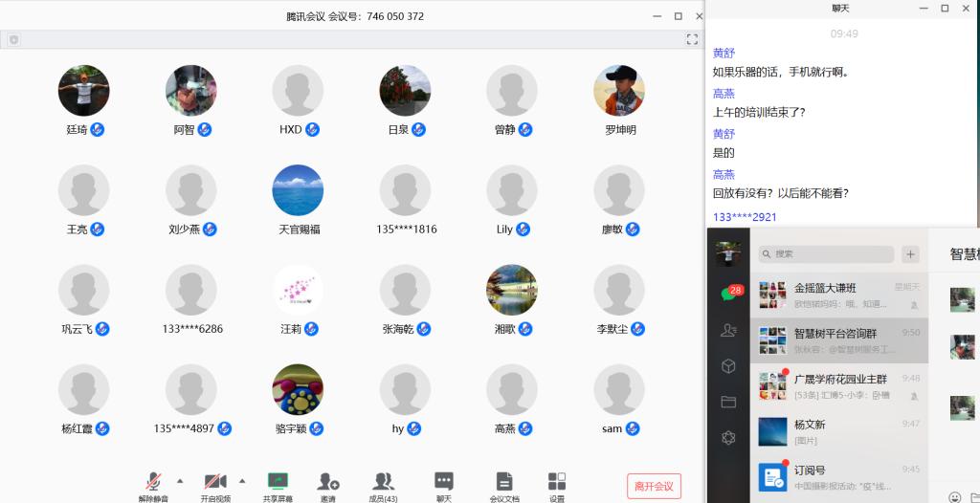Click 天官赐福 participant avatar thumbnail
The width and height of the screenshot is (980, 503).
(x=298, y=190)
